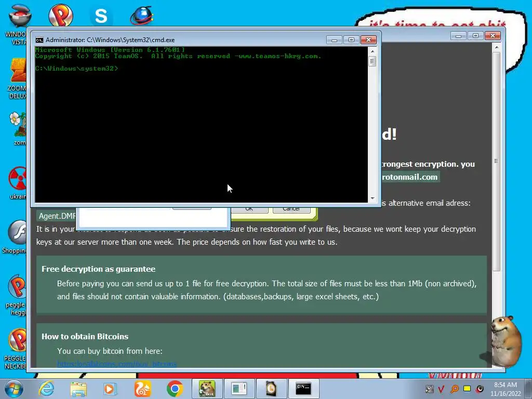Minimize the ransom note window

[458, 36]
